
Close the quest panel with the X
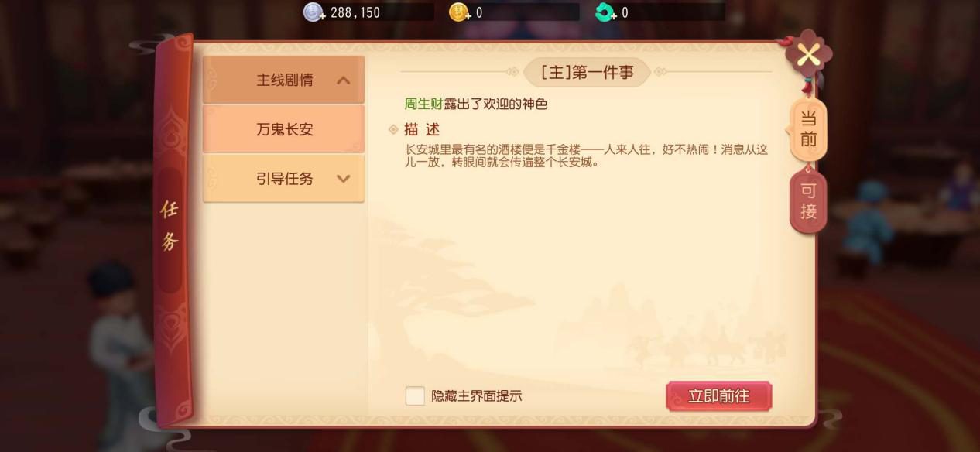click(x=808, y=55)
